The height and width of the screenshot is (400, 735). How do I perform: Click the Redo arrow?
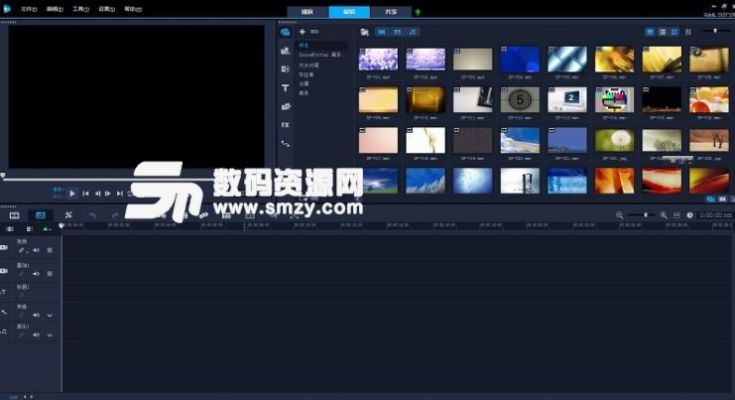click(x=115, y=216)
